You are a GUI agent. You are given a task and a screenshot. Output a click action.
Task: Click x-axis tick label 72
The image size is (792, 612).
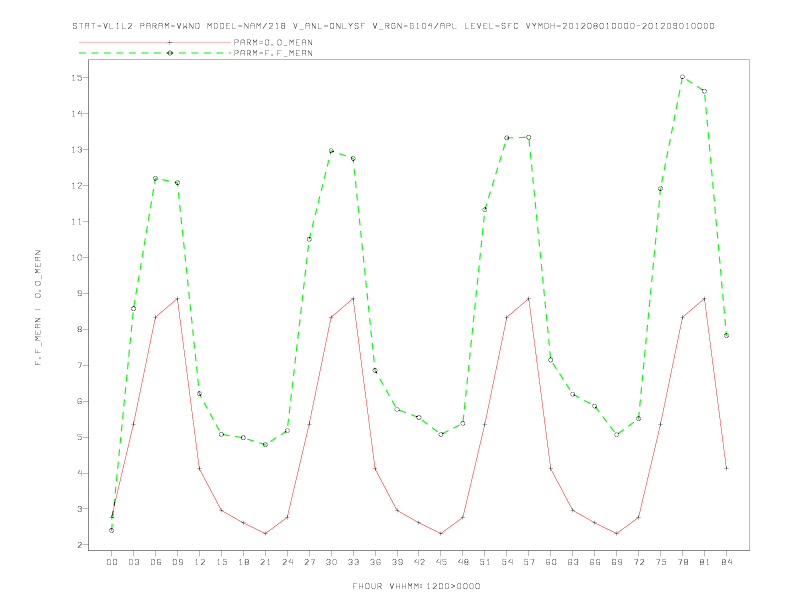pyautogui.click(x=638, y=562)
